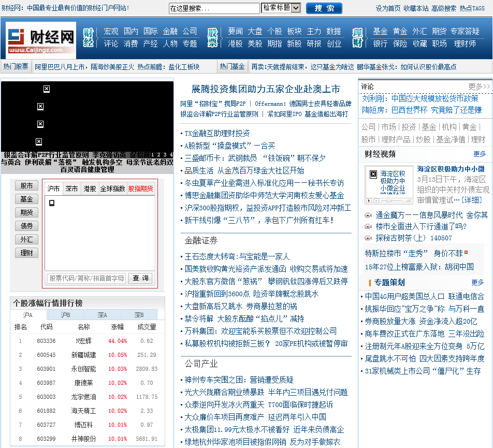Click stock code 603336 in ranking
Viewport: 493px width, 448px height.
click(x=46, y=341)
